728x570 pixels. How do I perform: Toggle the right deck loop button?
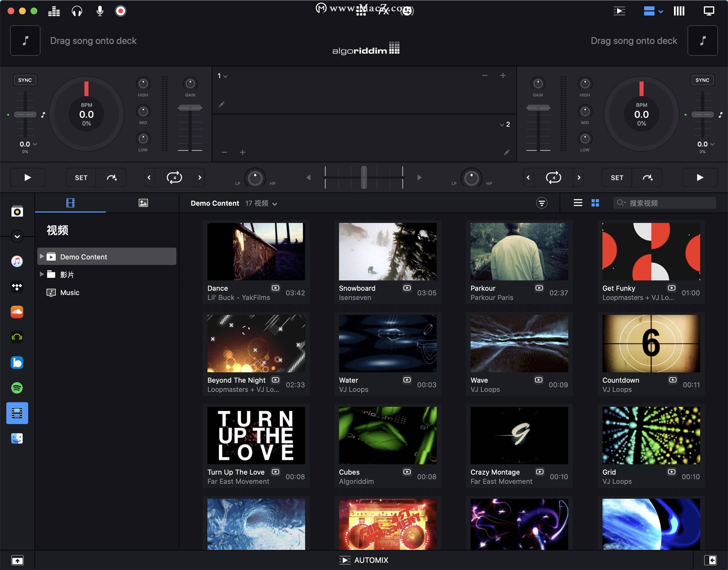point(554,178)
